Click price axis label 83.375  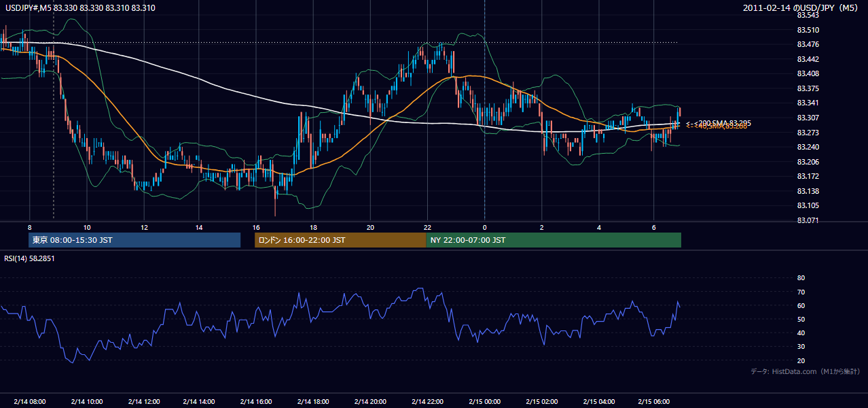point(808,88)
